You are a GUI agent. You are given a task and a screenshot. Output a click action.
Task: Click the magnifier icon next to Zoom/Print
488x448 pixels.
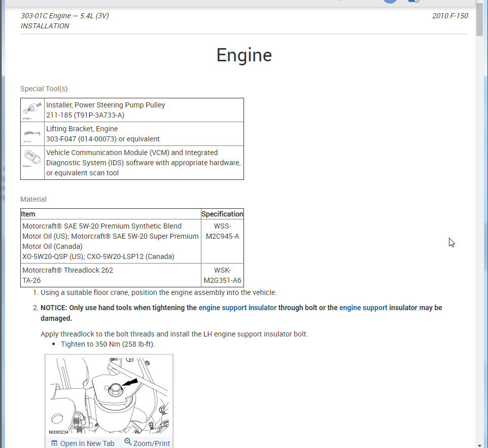tap(128, 442)
